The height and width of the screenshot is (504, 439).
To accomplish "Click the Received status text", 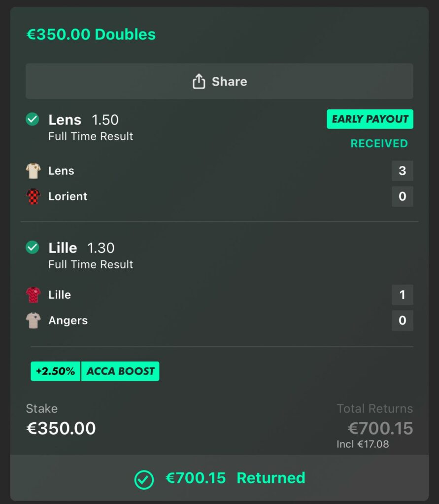I will pos(379,144).
